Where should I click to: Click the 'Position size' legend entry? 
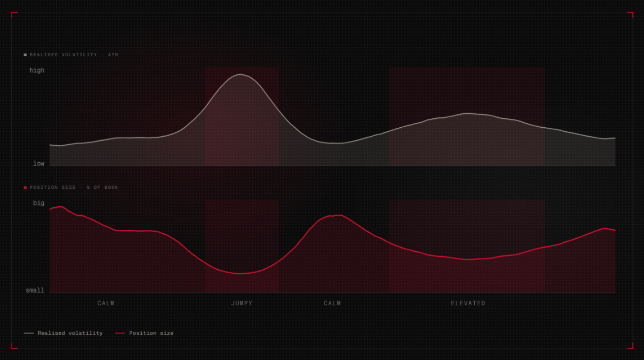pyautogui.click(x=144, y=333)
